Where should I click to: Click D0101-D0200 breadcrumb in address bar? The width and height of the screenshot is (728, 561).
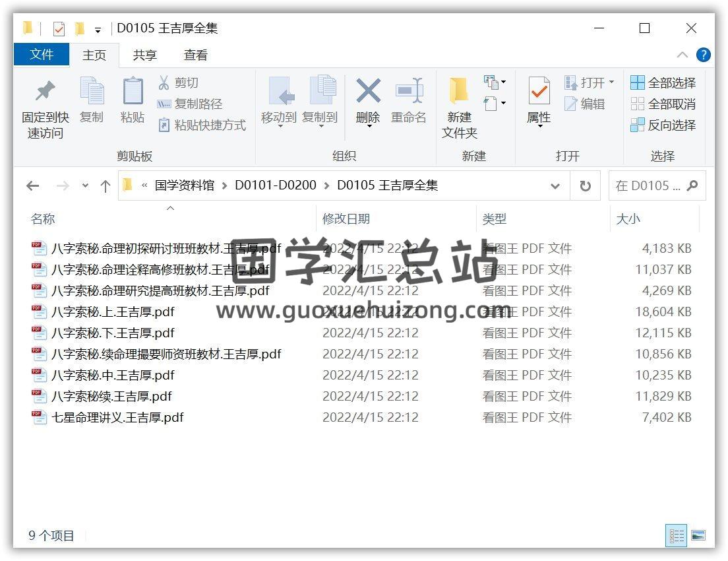point(276,185)
